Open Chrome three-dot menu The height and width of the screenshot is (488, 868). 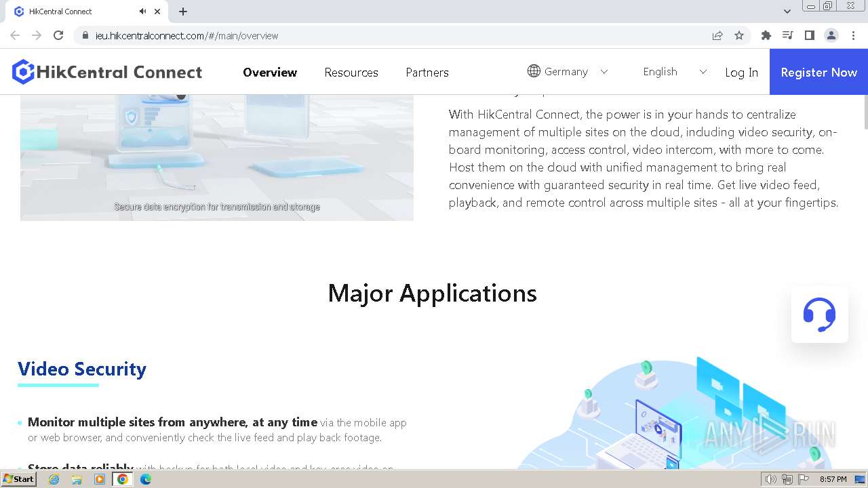[x=854, y=35]
